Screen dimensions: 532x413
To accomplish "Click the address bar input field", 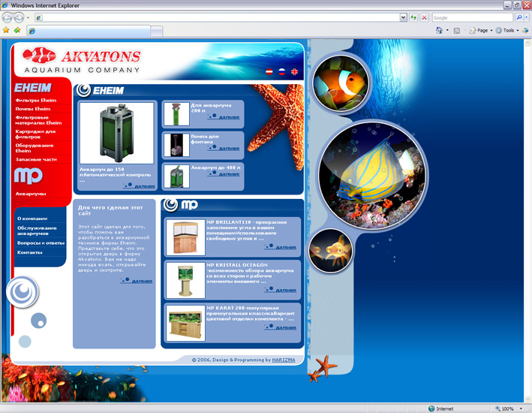I will click(217, 17).
